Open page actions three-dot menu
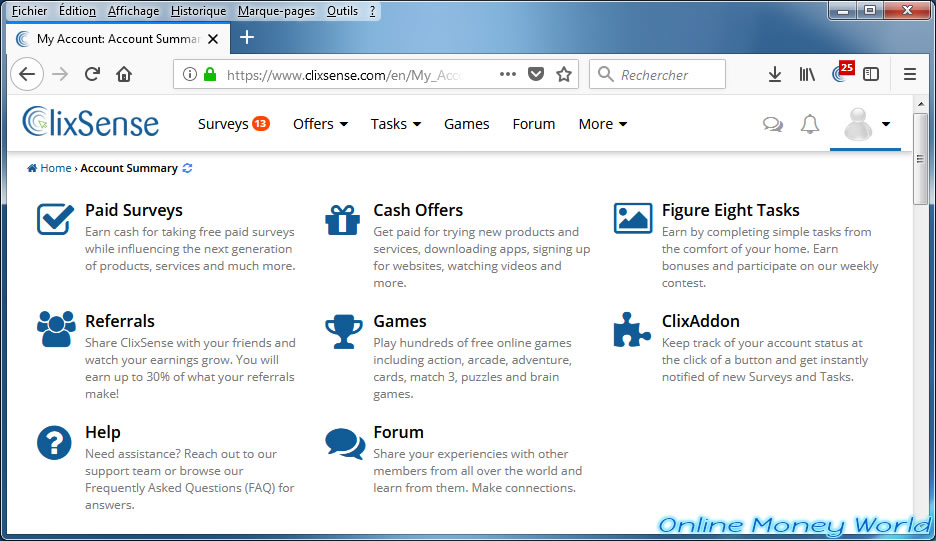The image size is (936, 541). tap(507, 74)
